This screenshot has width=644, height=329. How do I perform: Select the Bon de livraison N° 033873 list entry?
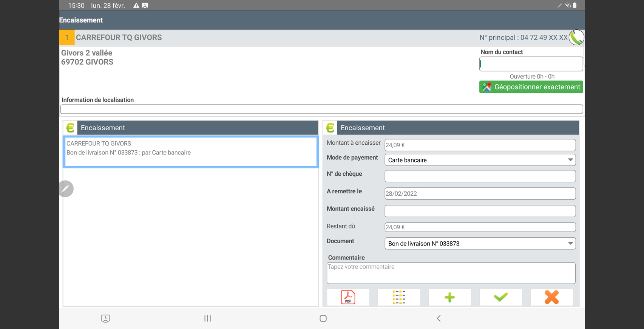[x=191, y=152]
